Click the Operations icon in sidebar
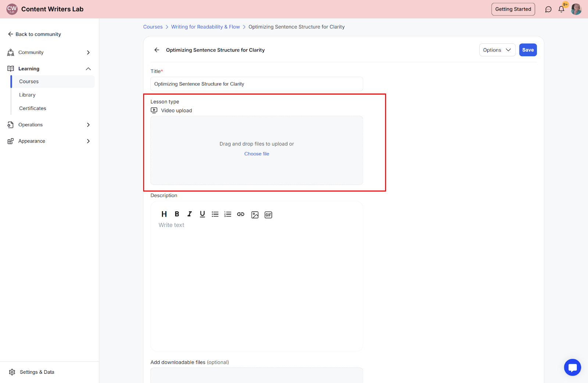Viewport: 588px width, 383px height. pyautogui.click(x=11, y=125)
